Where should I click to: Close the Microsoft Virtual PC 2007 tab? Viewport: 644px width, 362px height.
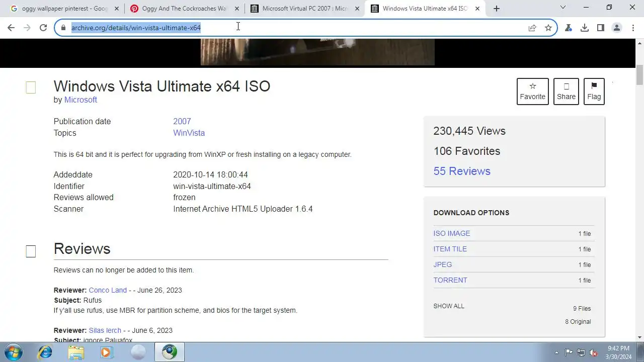(357, 9)
